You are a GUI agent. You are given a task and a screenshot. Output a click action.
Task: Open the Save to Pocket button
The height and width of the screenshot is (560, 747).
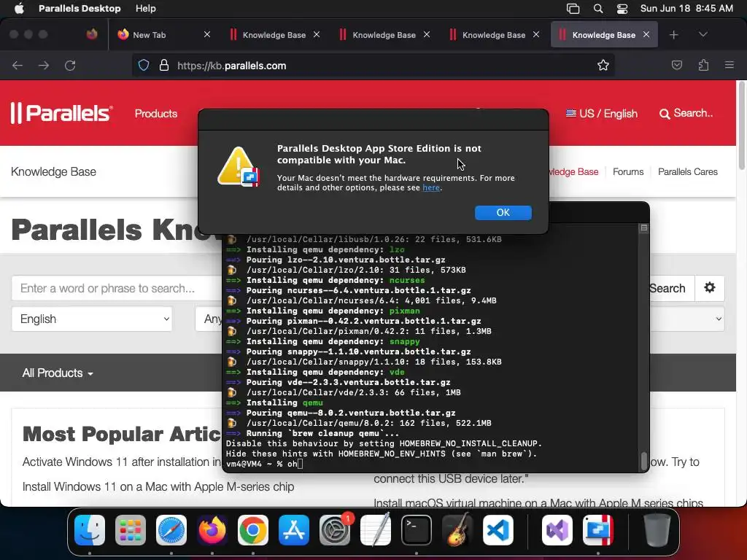point(676,65)
